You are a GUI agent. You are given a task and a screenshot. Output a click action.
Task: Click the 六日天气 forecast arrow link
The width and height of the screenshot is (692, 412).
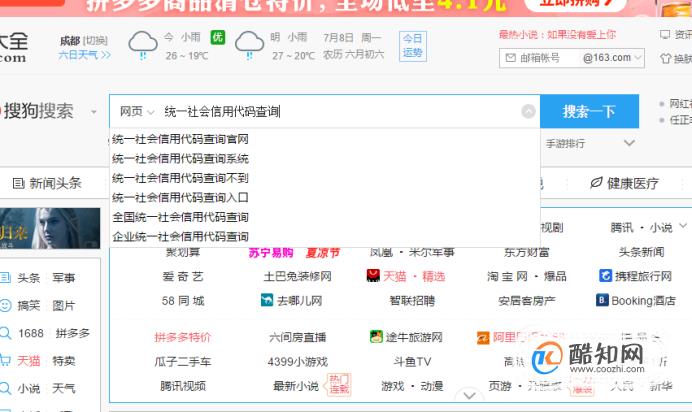[x=85, y=55]
